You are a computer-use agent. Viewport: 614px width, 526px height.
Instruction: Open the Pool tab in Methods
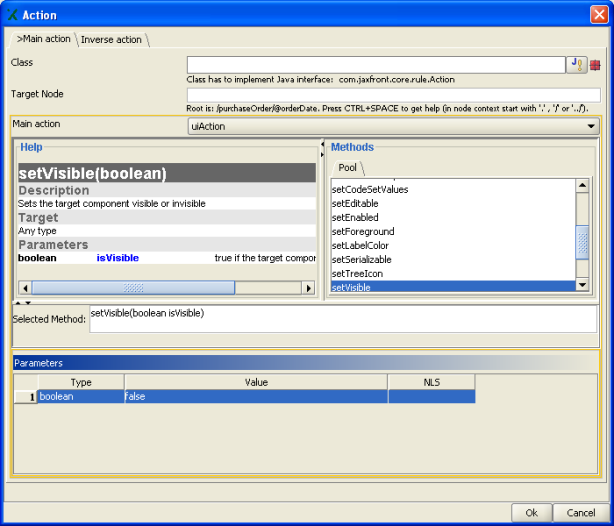(347, 168)
